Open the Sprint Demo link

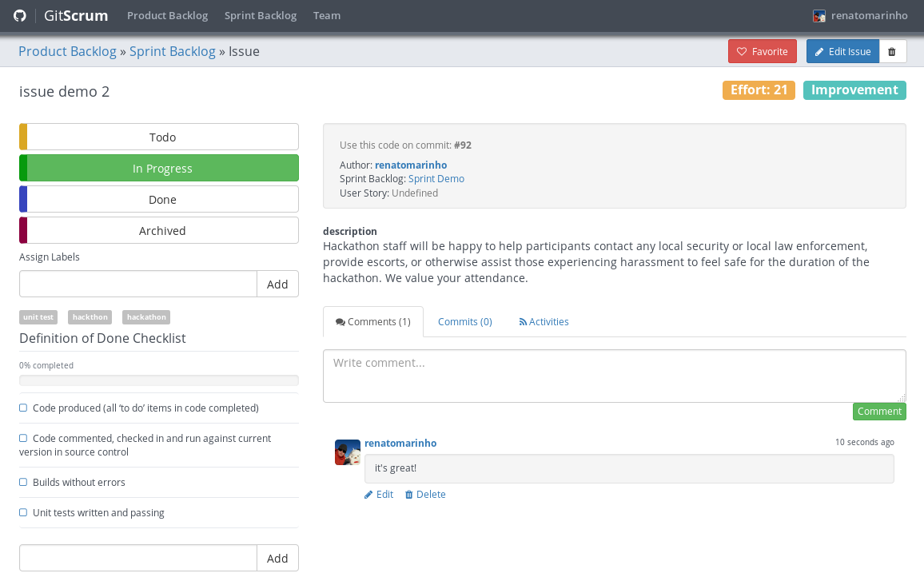tap(436, 179)
